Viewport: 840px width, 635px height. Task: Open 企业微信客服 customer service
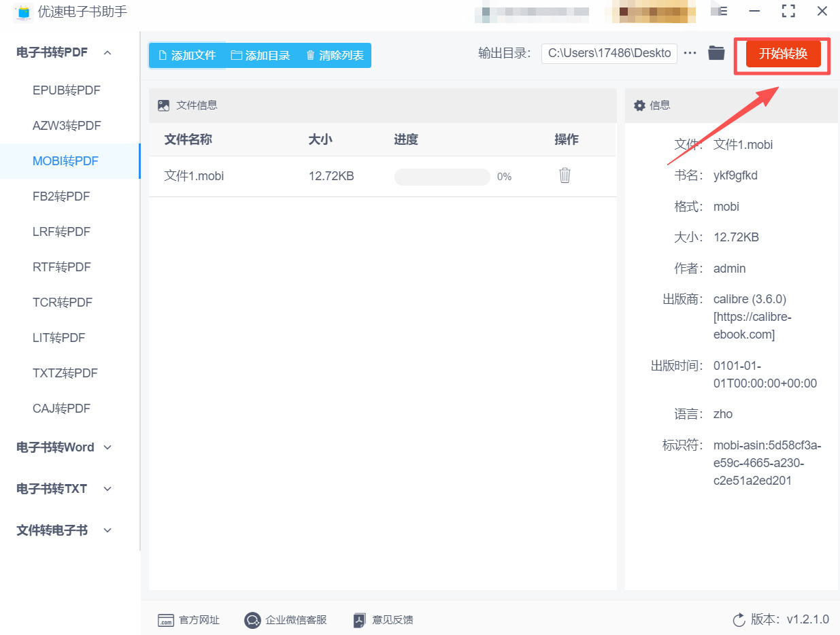click(252, 620)
